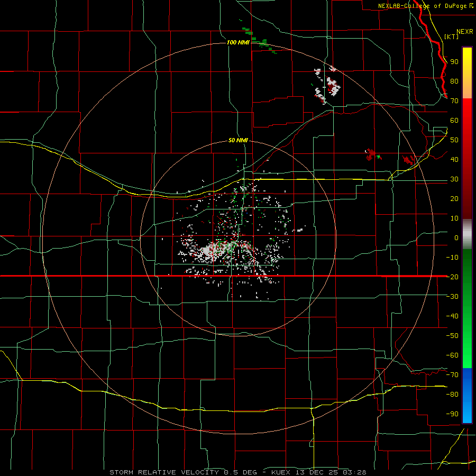This screenshot has height=476, width=476.
Task: Select the 100 NMI range ring label
Action: (x=238, y=42)
